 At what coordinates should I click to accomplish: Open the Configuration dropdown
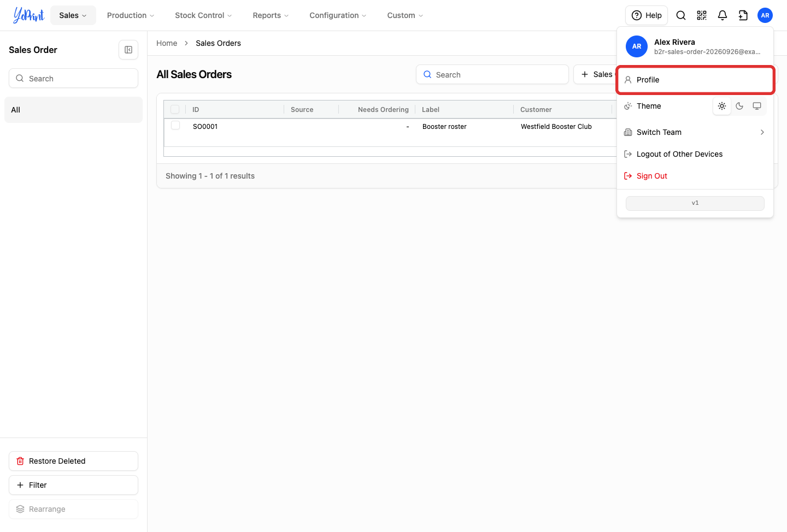(338, 15)
